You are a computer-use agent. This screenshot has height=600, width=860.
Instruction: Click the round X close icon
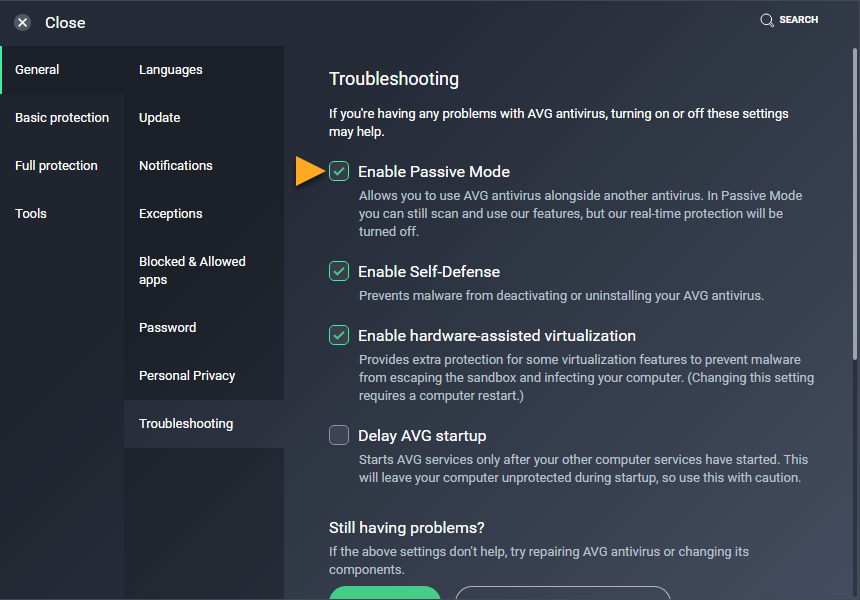[x=22, y=22]
